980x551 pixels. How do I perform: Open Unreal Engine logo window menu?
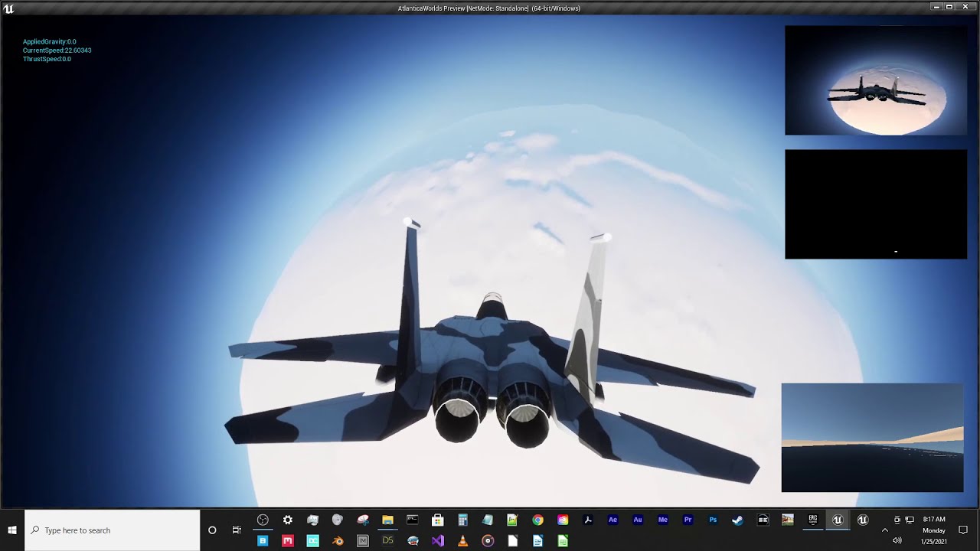[8, 8]
